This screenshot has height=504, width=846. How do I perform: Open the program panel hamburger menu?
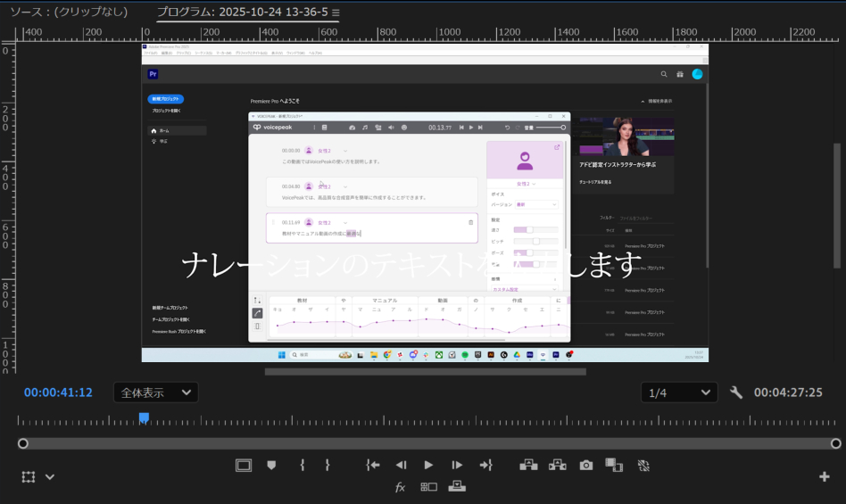[336, 12]
